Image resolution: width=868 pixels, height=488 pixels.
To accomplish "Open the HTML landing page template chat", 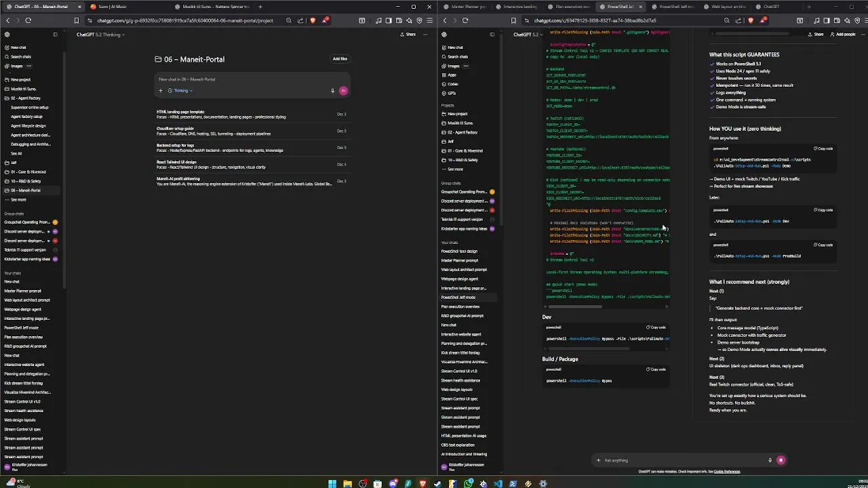I will point(252,114).
